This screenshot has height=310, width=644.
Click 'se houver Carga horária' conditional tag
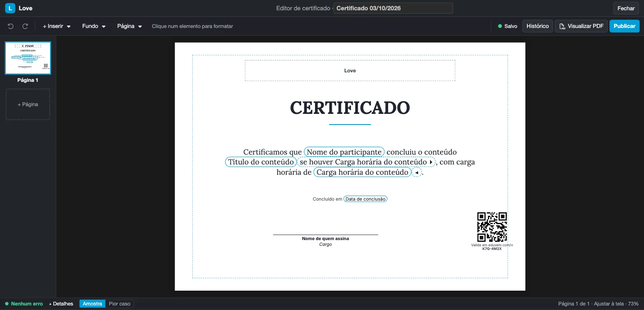[366, 162]
